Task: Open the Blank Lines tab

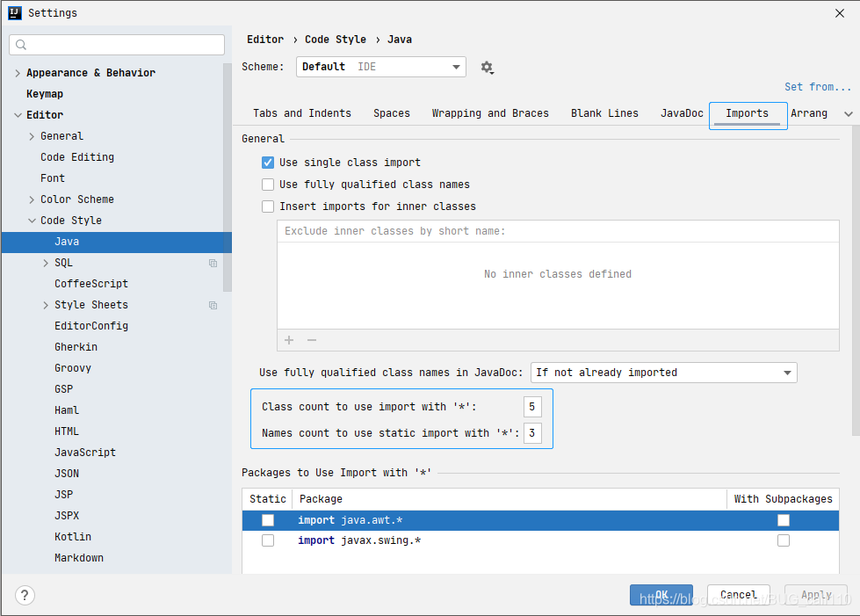Action: 604,112
